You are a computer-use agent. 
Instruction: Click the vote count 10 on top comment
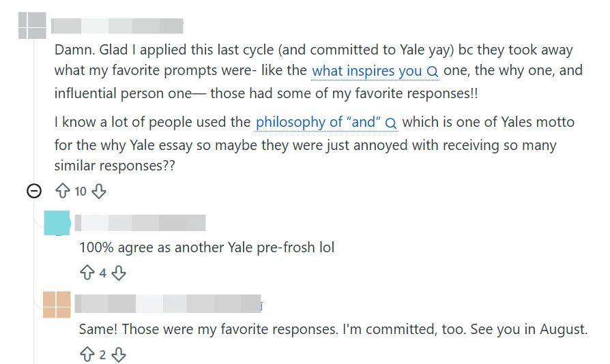81,192
